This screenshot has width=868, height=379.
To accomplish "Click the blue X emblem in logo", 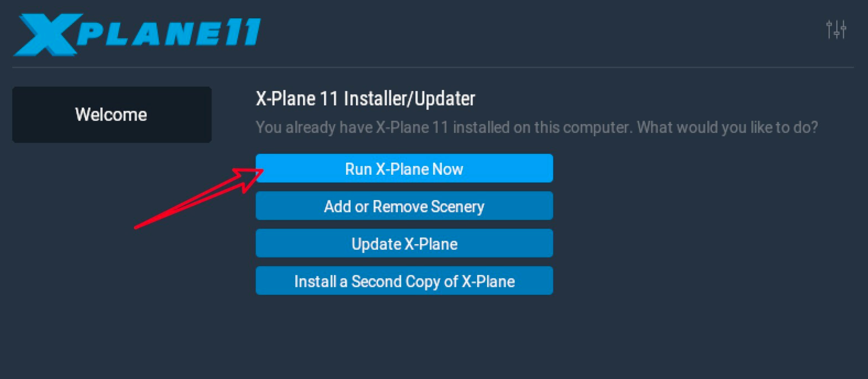I will (x=48, y=35).
